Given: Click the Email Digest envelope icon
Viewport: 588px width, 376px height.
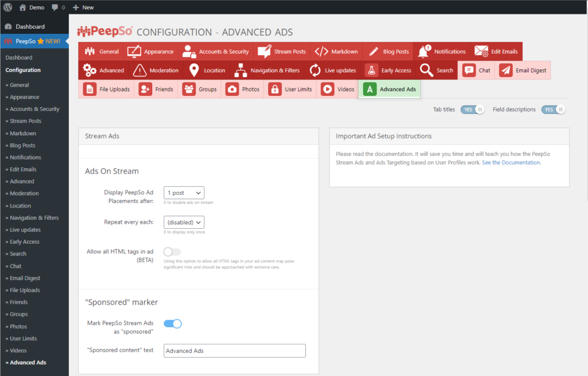Looking at the screenshot, I should tap(505, 70).
